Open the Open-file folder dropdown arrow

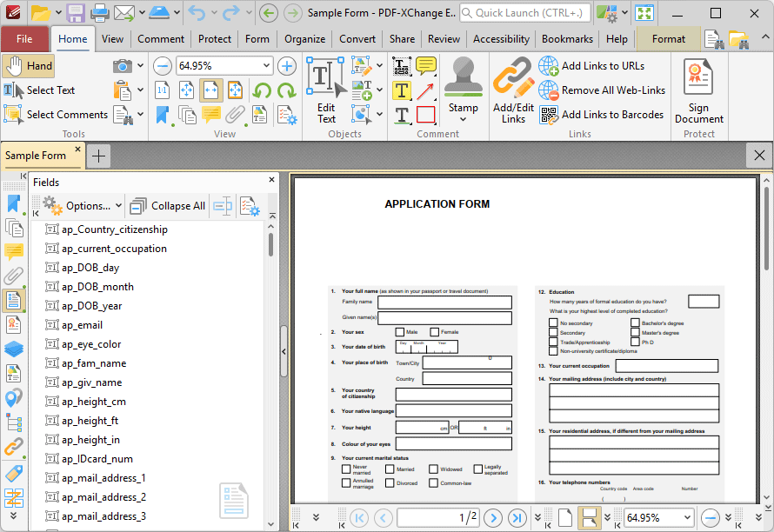tap(58, 13)
